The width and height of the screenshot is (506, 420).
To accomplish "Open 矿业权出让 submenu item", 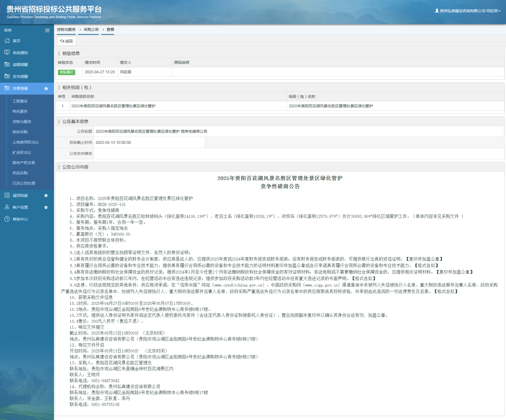I will pyautogui.click(x=22, y=152).
